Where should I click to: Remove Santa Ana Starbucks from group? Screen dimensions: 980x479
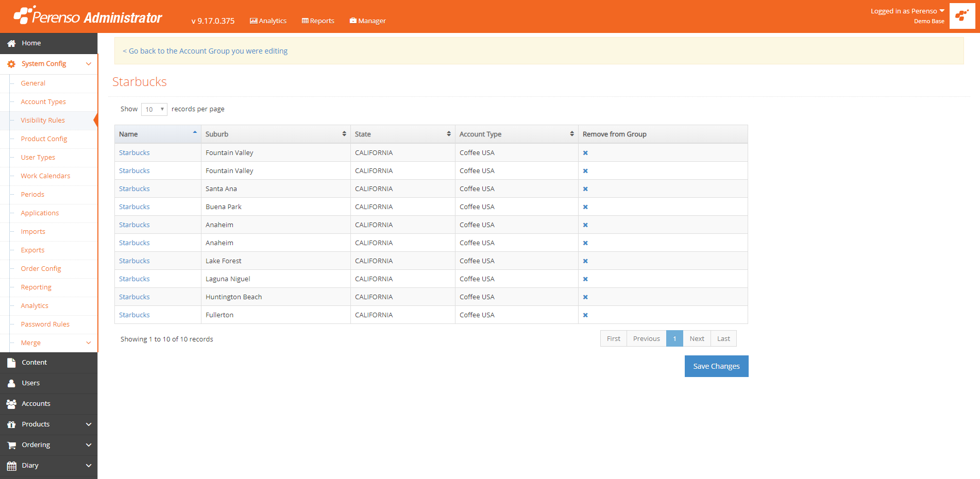[x=585, y=189]
